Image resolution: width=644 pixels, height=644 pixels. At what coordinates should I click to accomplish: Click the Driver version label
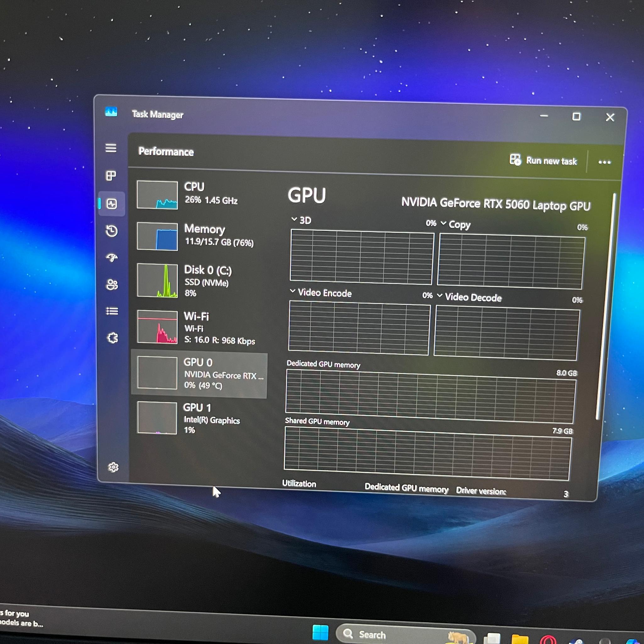point(481,491)
